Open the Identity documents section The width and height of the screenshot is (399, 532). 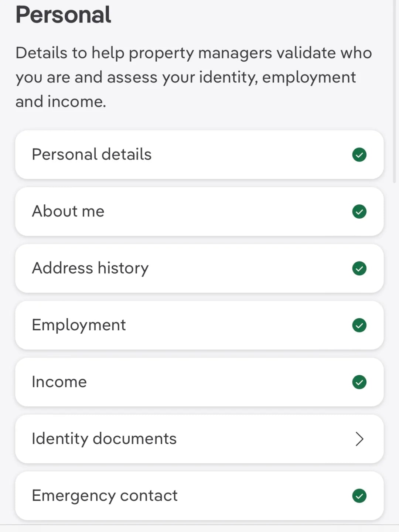pyautogui.click(x=199, y=439)
